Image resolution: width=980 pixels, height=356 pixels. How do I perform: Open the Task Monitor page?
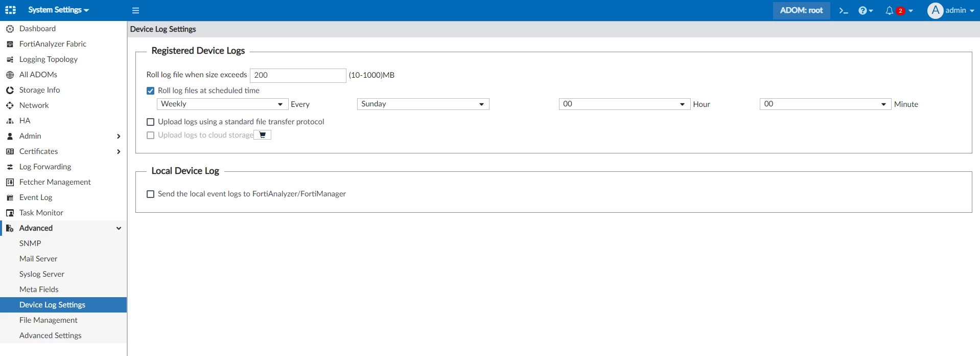click(x=41, y=213)
